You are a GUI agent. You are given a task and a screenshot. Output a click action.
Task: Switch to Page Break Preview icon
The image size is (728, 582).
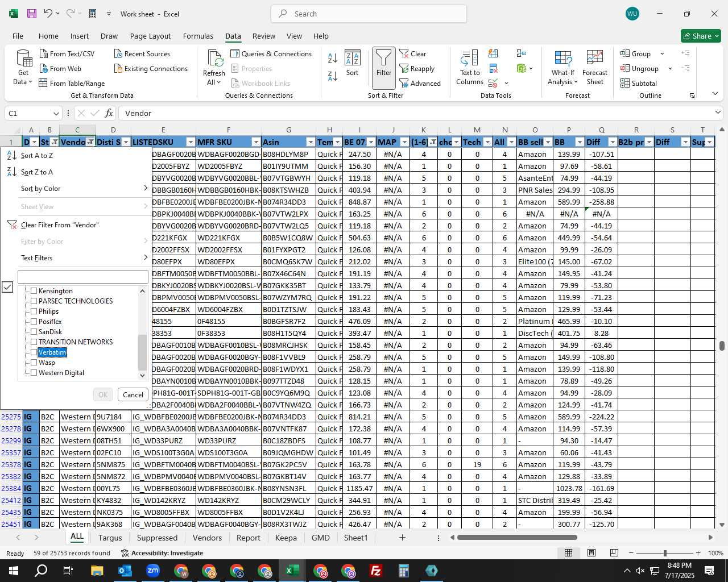[614, 552]
